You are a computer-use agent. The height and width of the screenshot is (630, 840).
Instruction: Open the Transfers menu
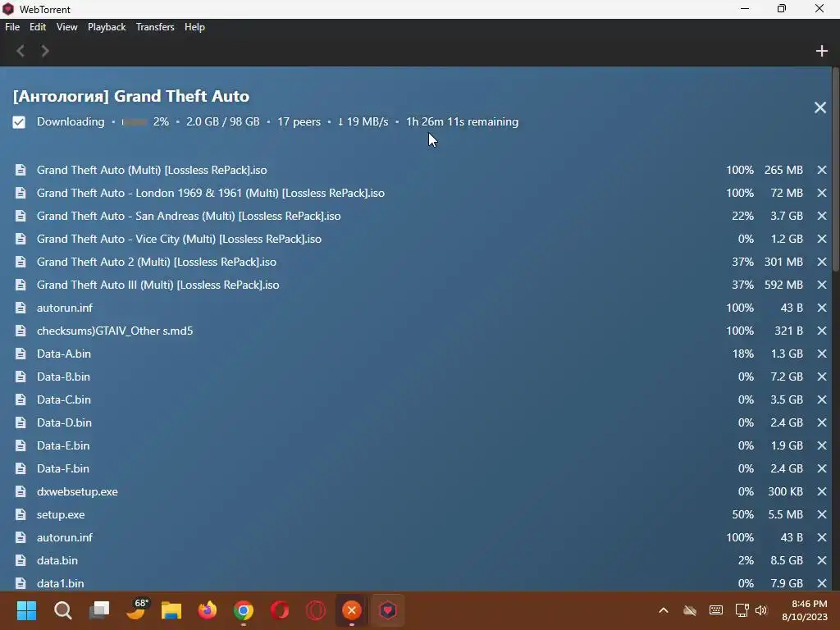[x=155, y=27]
